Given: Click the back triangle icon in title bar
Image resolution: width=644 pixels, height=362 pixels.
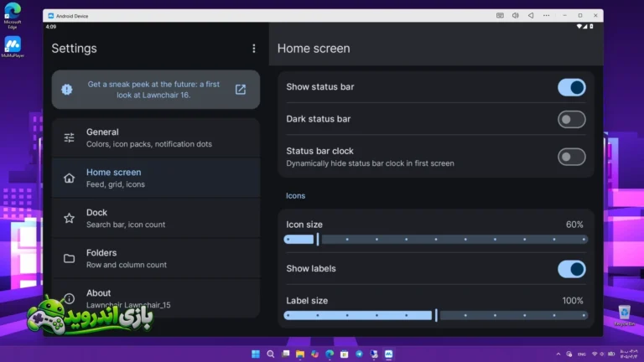Looking at the screenshot, I should tap(531, 16).
